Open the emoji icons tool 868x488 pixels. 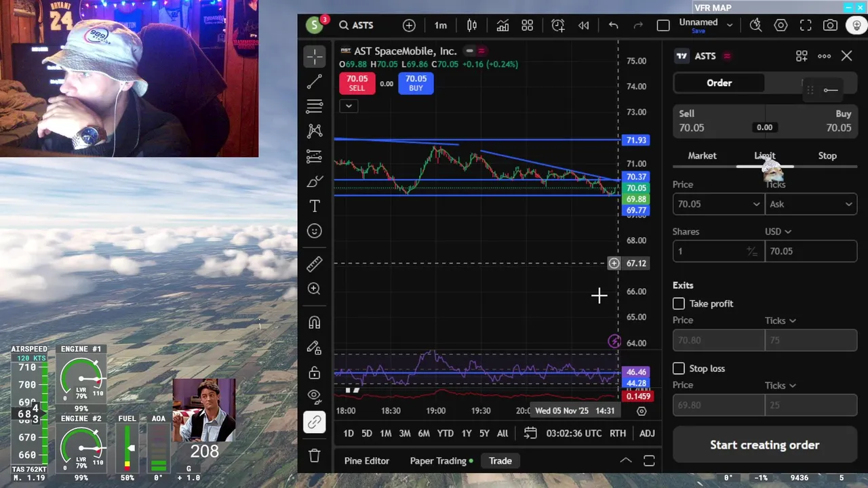tap(314, 231)
